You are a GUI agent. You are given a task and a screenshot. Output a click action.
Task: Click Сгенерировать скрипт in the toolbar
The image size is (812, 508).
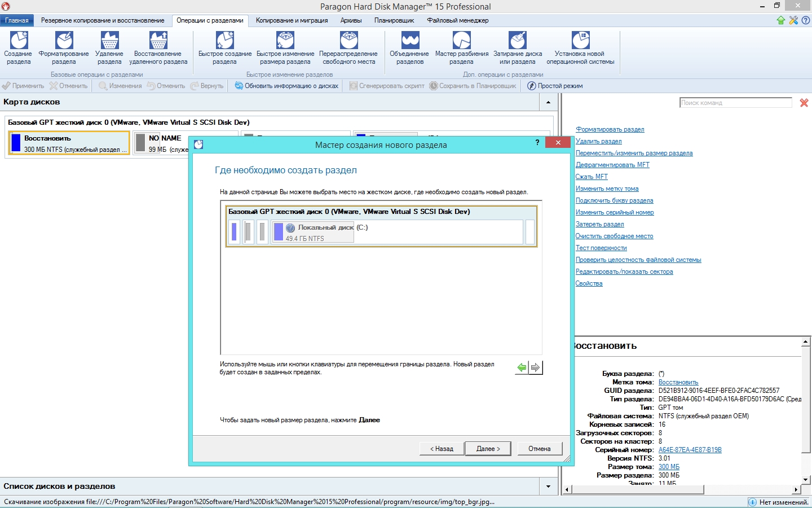pyautogui.click(x=387, y=86)
